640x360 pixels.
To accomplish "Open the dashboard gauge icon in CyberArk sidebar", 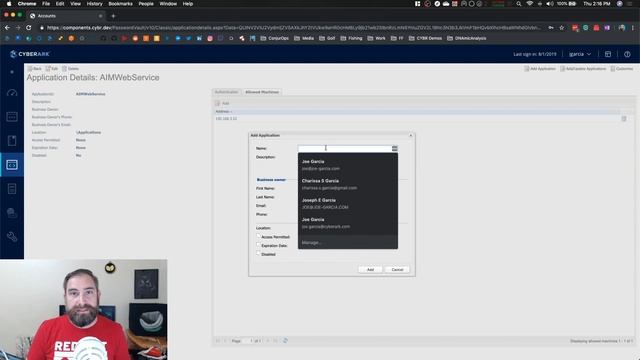I will coord(12,93).
